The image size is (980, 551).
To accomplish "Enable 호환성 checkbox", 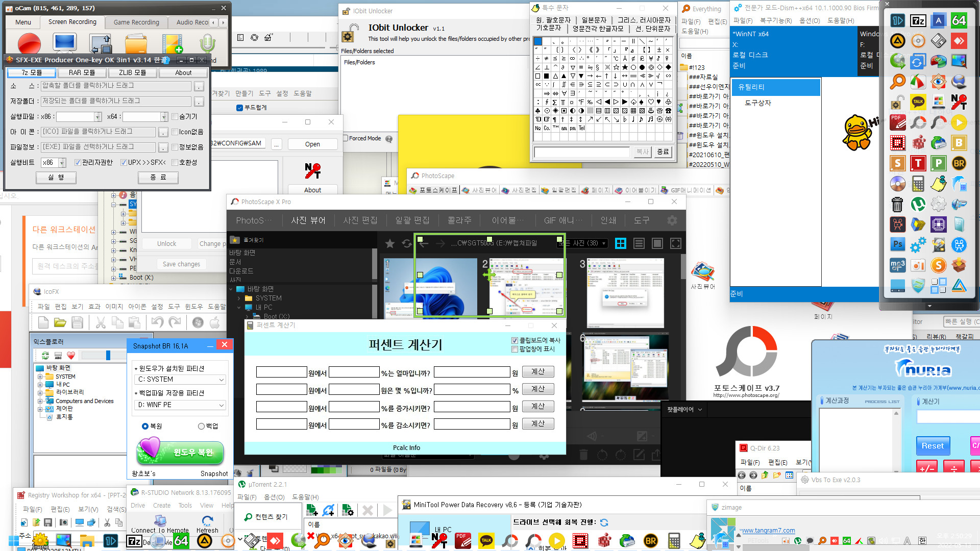I will pos(175,163).
